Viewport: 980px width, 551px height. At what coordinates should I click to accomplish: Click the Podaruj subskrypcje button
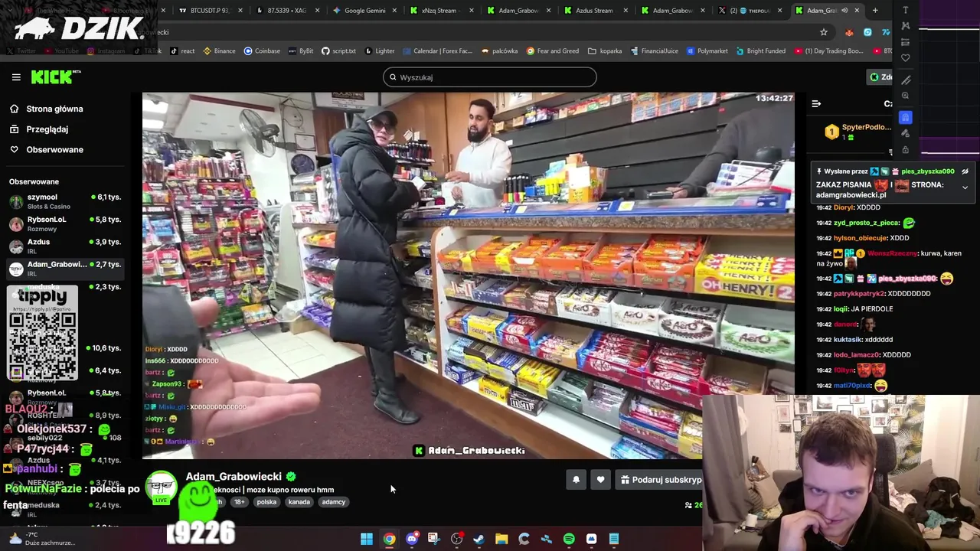pyautogui.click(x=661, y=480)
